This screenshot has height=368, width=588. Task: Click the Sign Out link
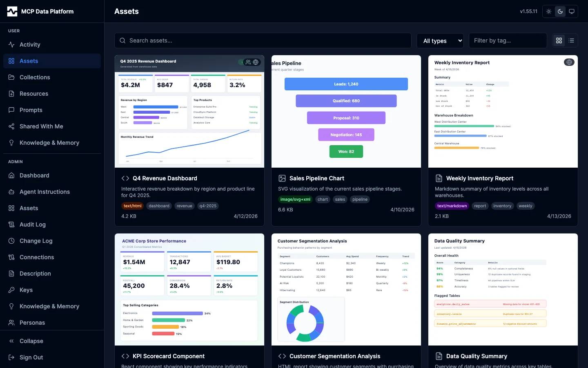pyautogui.click(x=31, y=357)
